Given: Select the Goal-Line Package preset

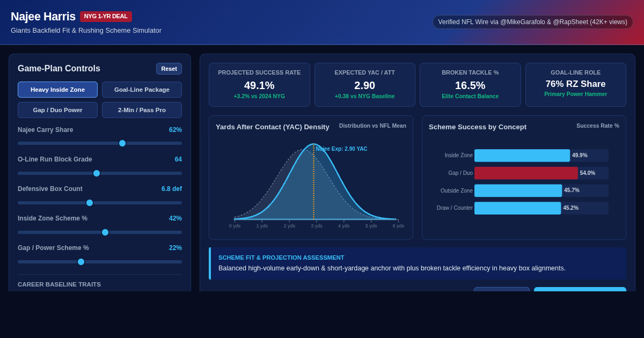Looking at the screenshot, I should [142, 90].
